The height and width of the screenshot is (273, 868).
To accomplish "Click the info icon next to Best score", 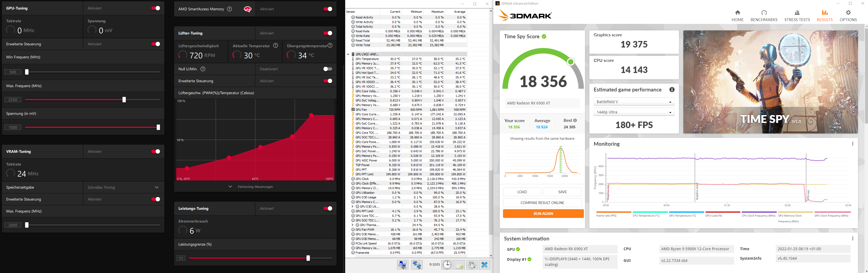I will [x=575, y=120].
